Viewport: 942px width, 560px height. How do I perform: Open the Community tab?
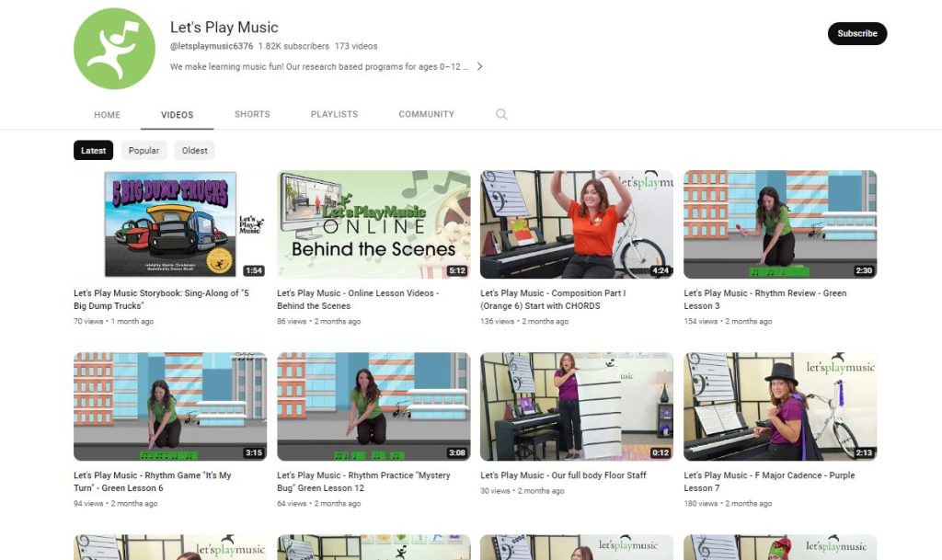[426, 115]
